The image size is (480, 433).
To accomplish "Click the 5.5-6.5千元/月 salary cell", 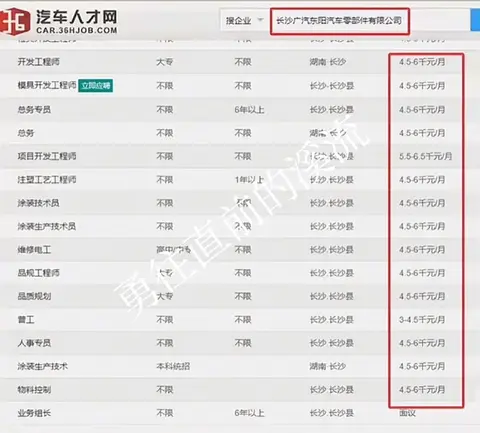I will tap(425, 156).
